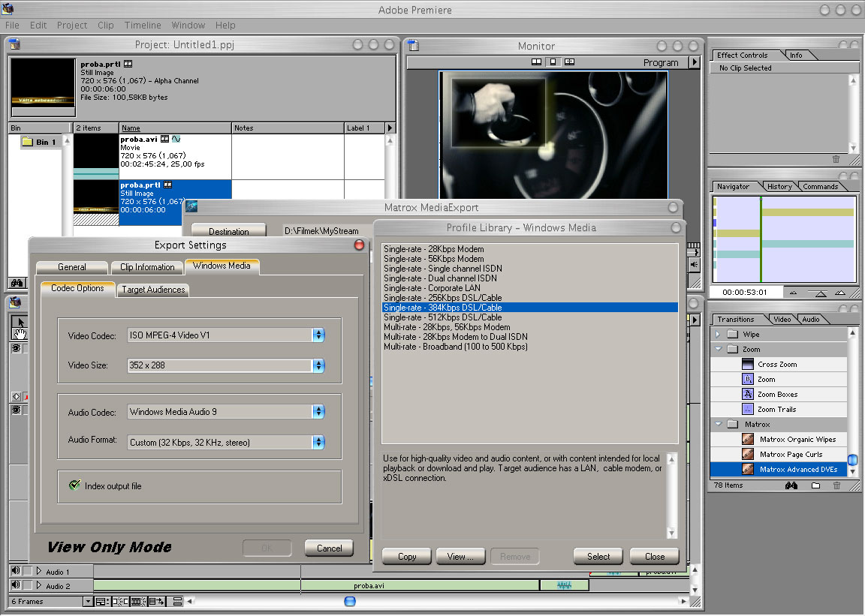The height and width of the screenshot is (616, 865).
Task: Click the trash icon in Effect Controls palette
Action: point(836,159)
